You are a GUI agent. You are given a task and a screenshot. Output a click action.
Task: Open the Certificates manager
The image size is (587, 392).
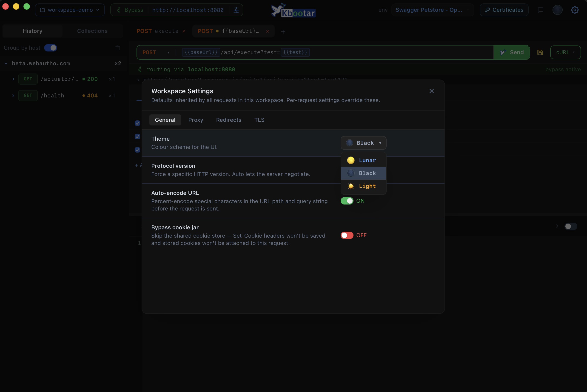504,10
